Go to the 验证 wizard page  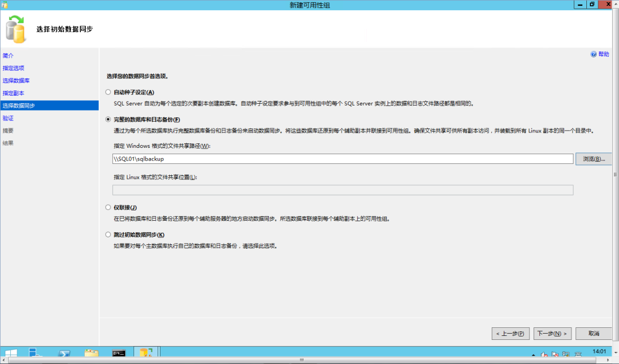tap(8, 118)
